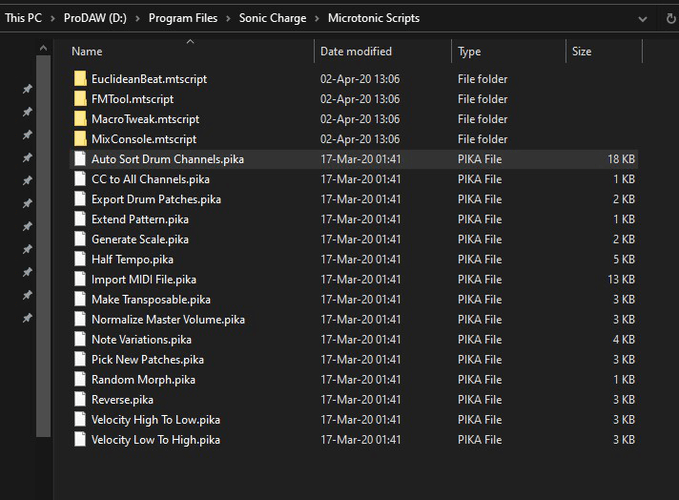
Task: Select Generate Scale.pika name
Action: pyautogui.click(x=140, y=239)
